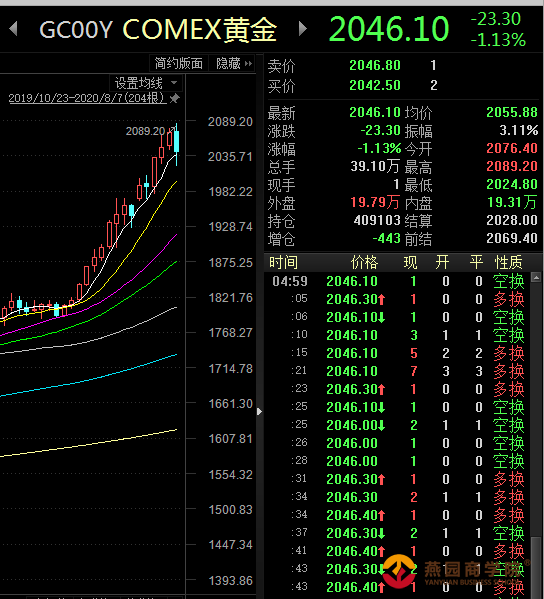Click the 最高 value 2089.20 in quote panel
The image size is (544, 599).
point(512,166)
